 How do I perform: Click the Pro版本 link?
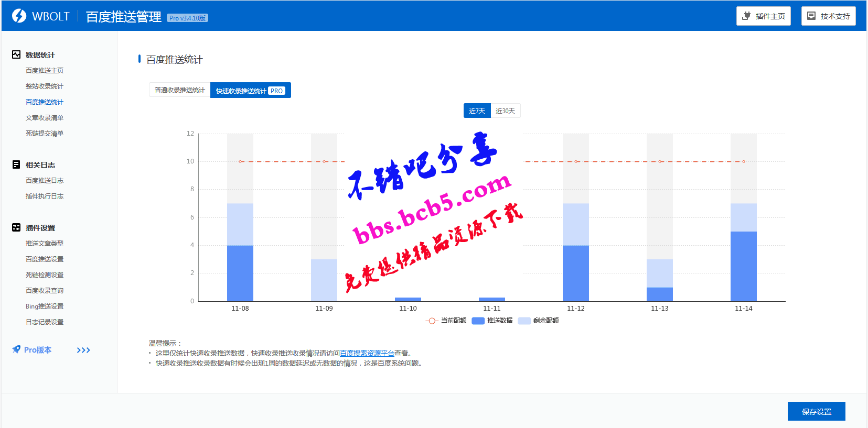coord(38,350)
